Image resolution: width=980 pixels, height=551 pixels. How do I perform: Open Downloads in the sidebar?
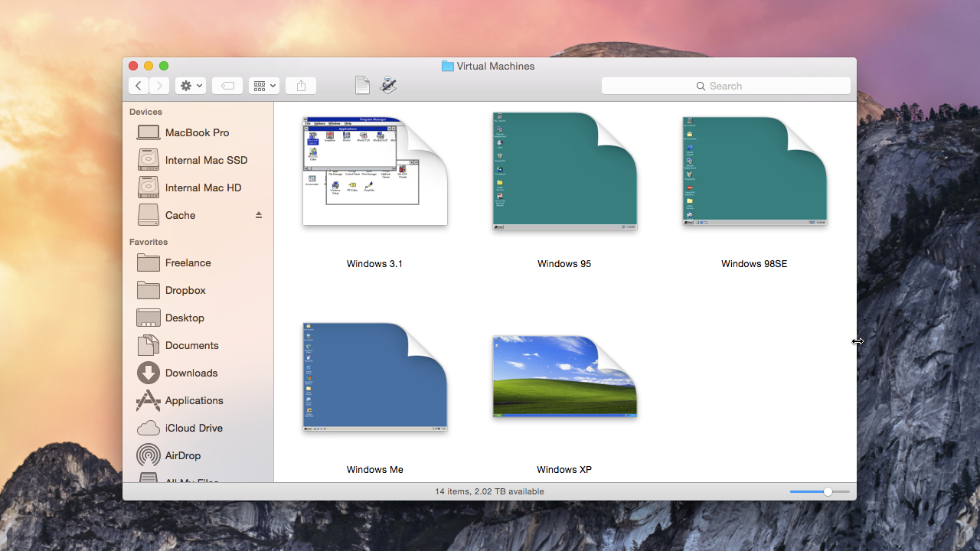tap(198, 373)
